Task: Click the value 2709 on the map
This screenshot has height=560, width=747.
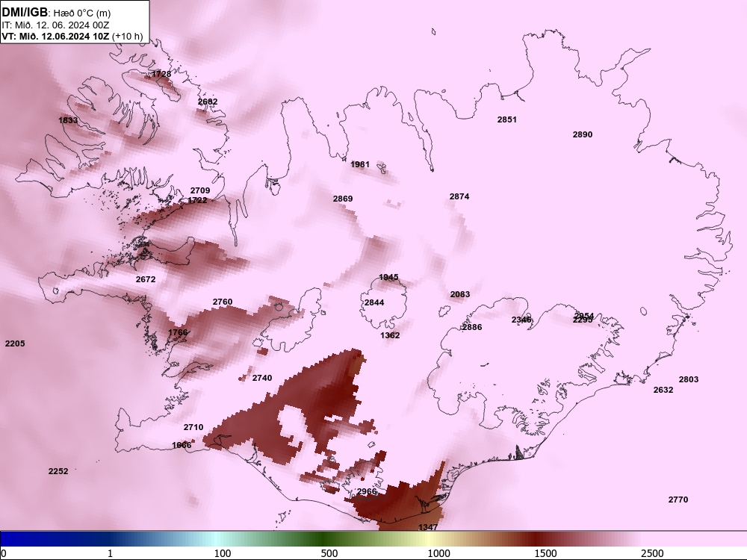Action: pos(200,190)
